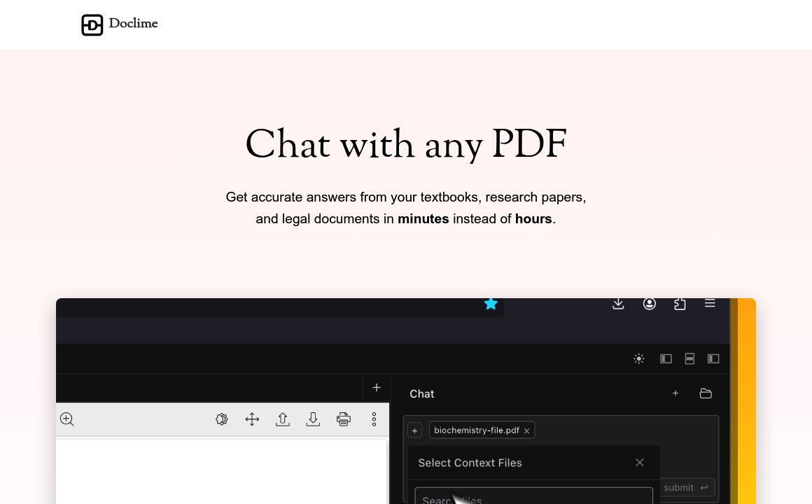Toggle the bottom panel layout
This screenshot has width=812, height=504.
pyautogui.click(x=689, y=358)
